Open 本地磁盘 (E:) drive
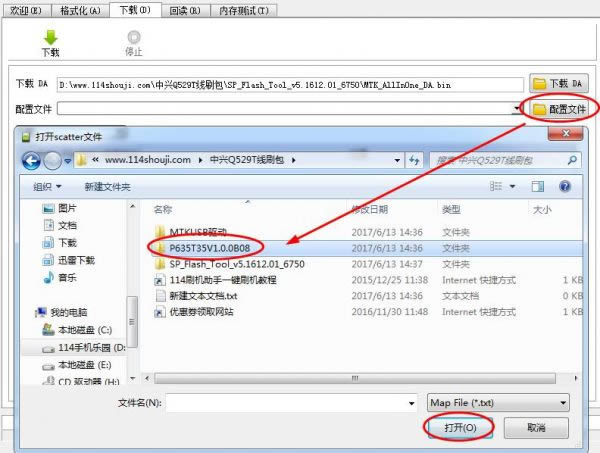Viewport: 600px width, 453px height. click(77, 365)
